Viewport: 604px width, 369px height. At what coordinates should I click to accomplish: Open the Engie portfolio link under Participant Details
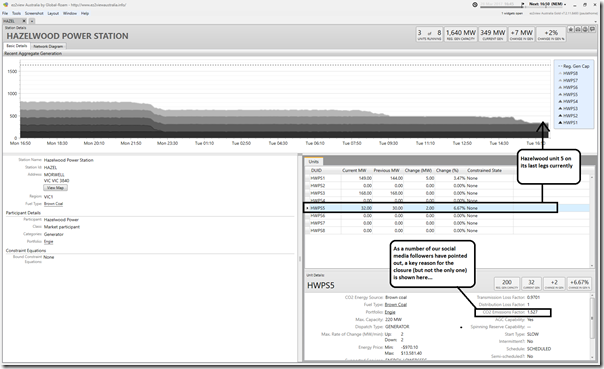click(49, 242)
